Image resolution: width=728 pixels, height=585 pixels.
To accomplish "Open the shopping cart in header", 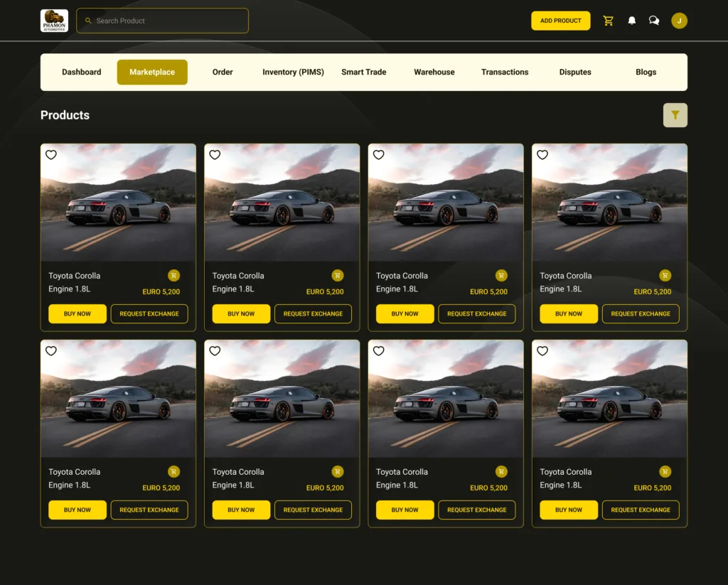I will coord(609,21).
